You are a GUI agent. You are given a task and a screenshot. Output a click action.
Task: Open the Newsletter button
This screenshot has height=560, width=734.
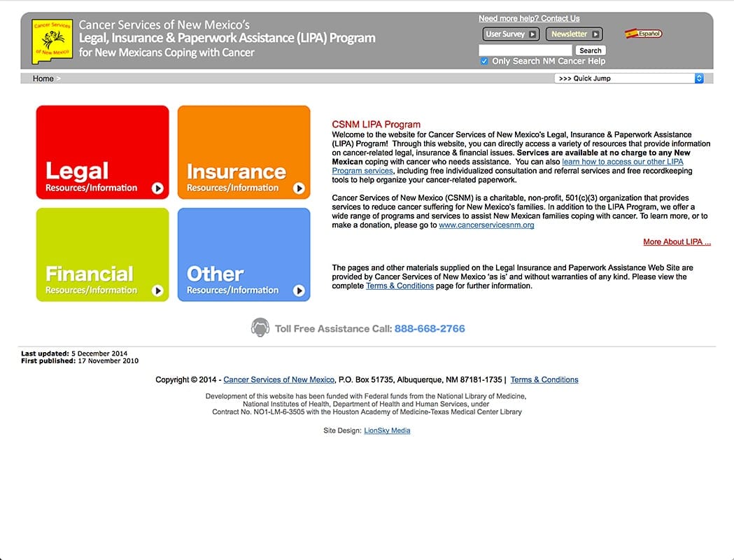tap(575, 34)
